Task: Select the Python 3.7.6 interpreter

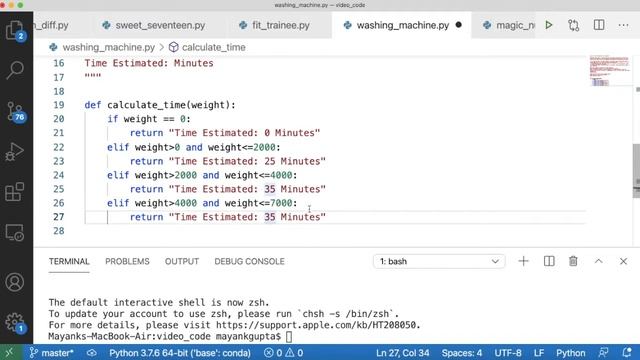Action: click(180, 353)
